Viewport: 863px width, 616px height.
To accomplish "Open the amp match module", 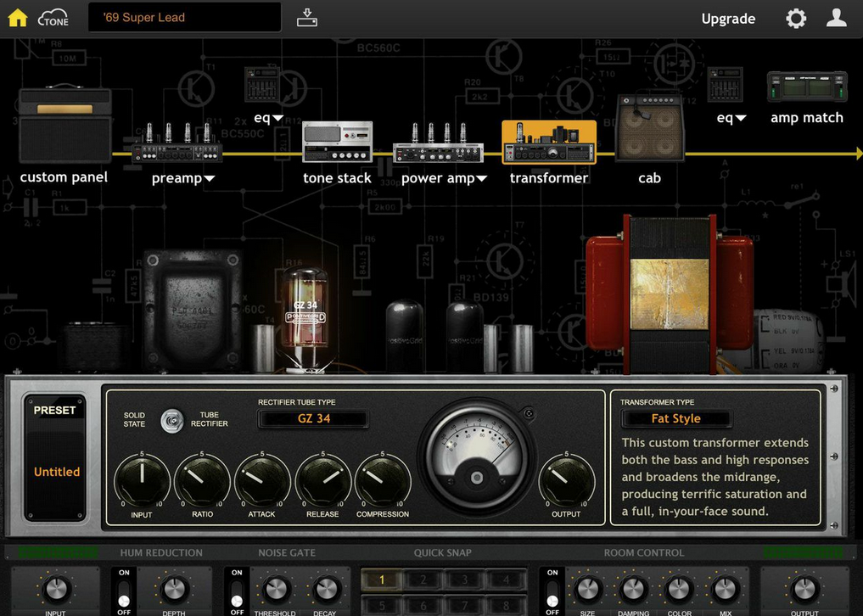I will pos(807,87).
